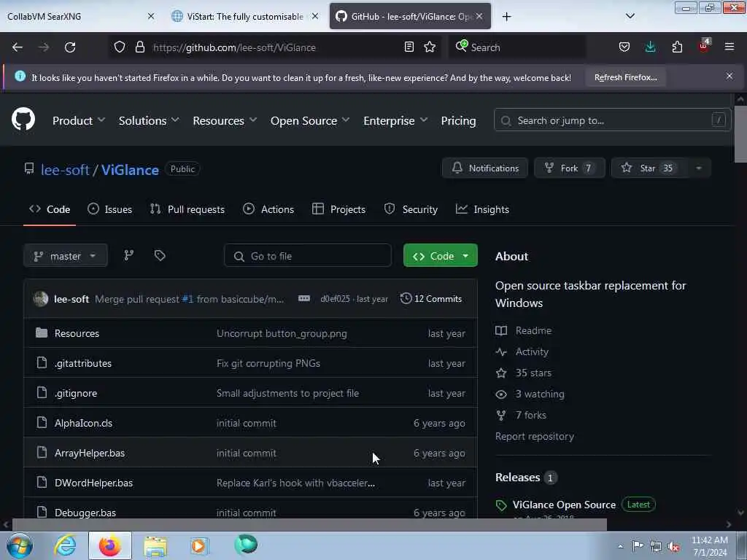Click the muted volume tray icon
This screenshot has width=747, height=560.
673,546
